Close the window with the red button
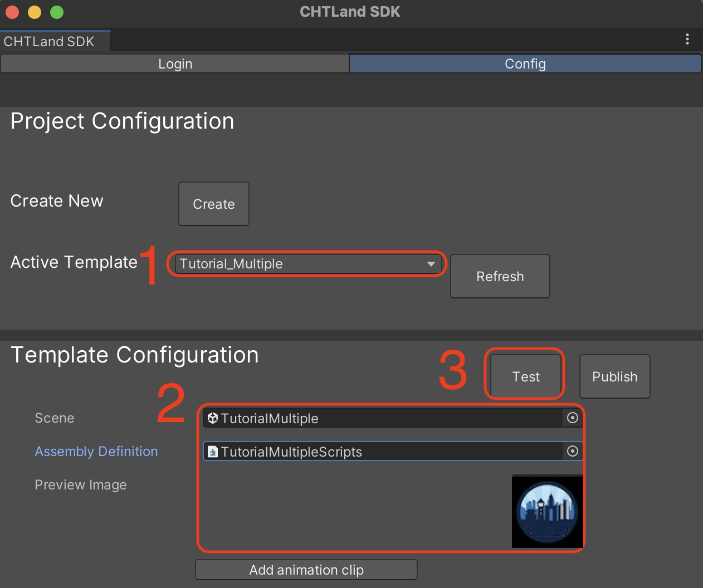The image size is (703, 588). tap(12, 12)
